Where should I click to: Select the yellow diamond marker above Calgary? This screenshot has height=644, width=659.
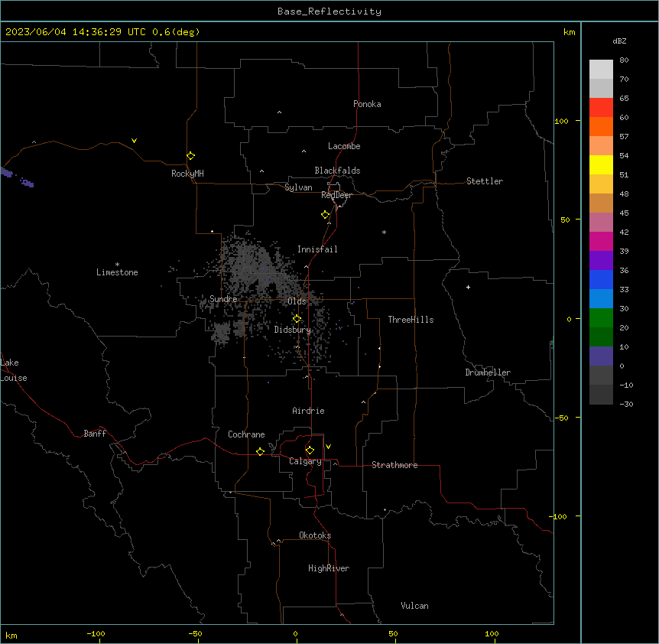tap(310, 450)
